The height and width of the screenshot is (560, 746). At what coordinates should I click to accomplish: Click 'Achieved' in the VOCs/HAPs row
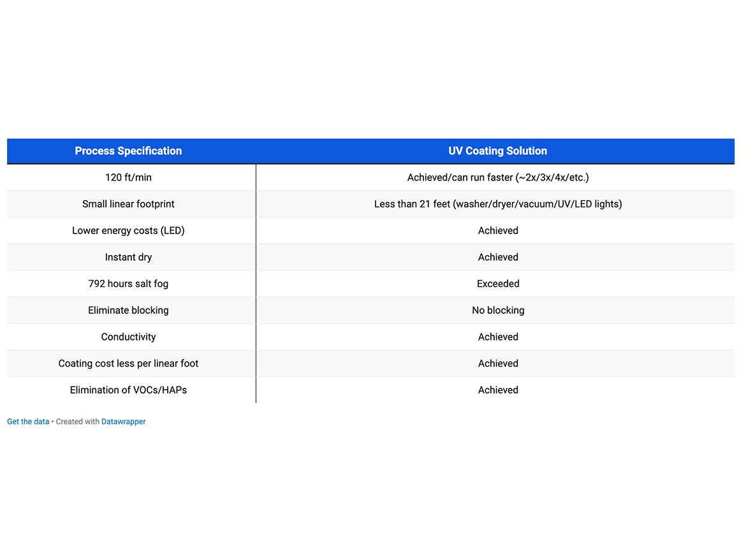coord(497,390)
